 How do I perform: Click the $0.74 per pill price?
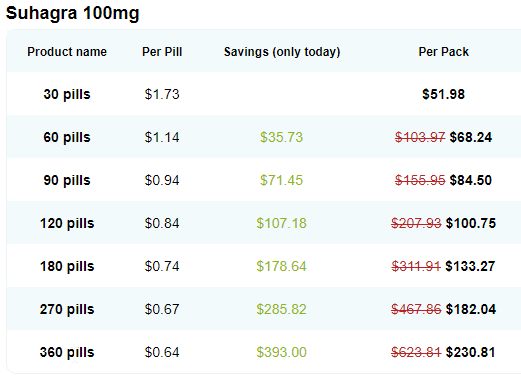point(162,266)
